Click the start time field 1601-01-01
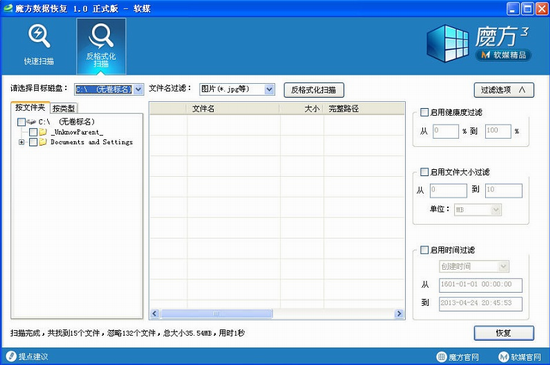 point(481,285)
